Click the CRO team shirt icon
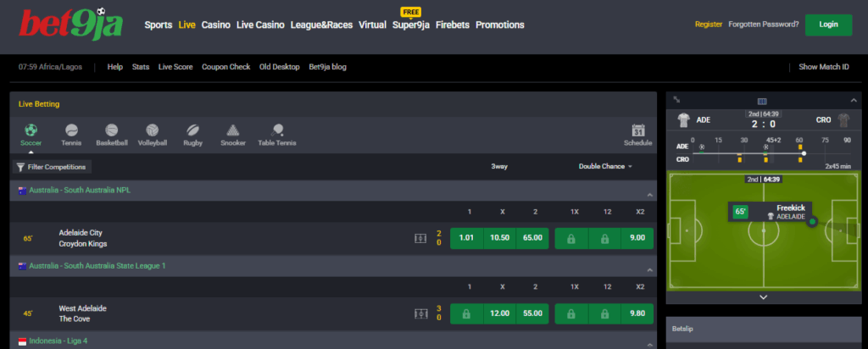 843,120
